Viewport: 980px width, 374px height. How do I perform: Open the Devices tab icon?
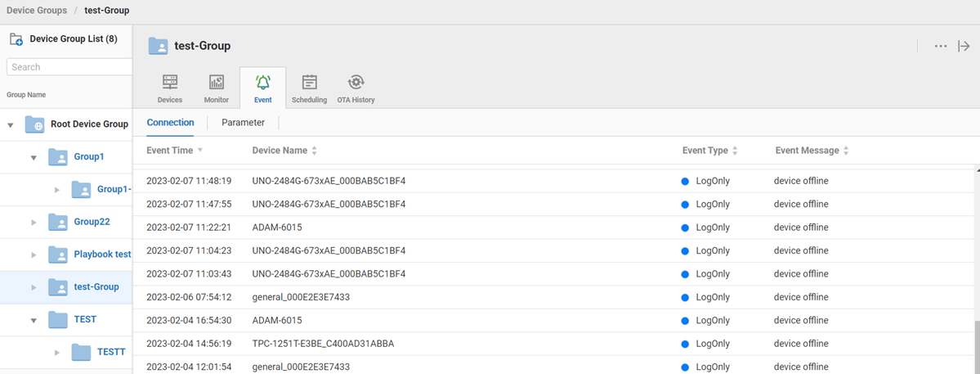(x=170, y=83)
